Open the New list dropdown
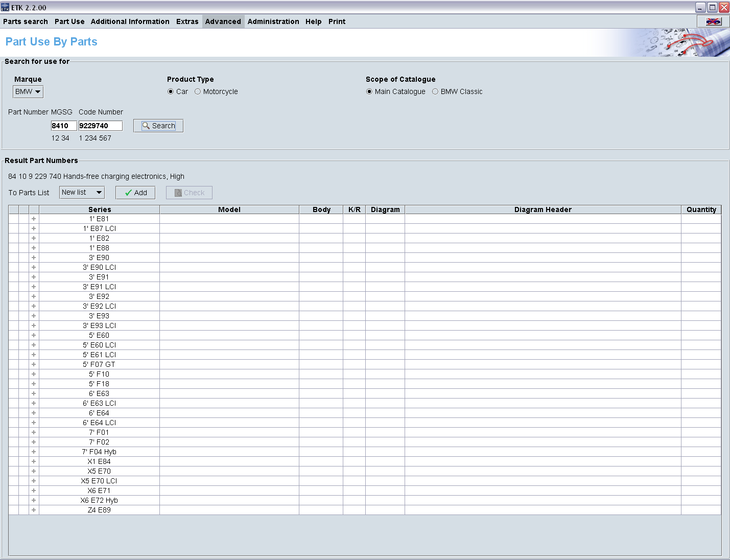The image size is (730, 560). click(82, 192)
